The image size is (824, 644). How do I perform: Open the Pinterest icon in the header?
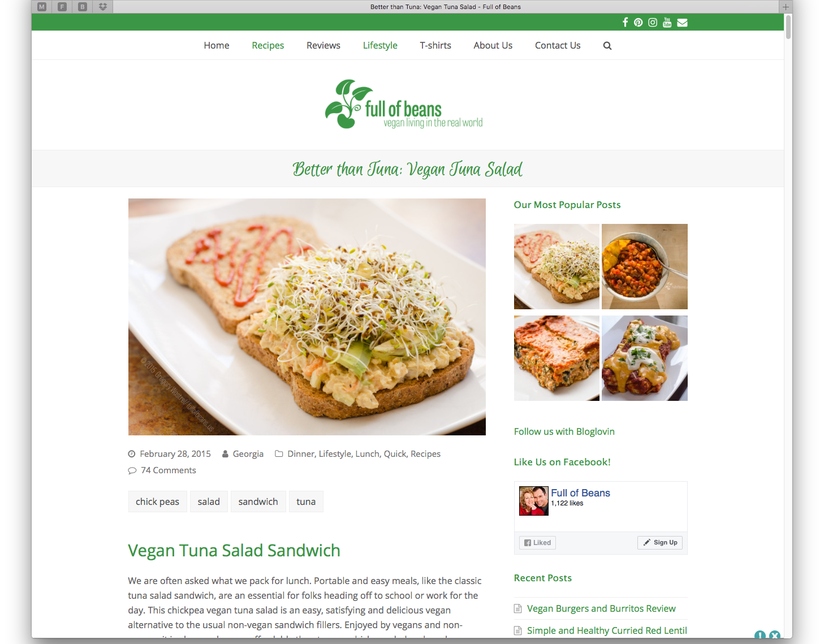(638, 23)
